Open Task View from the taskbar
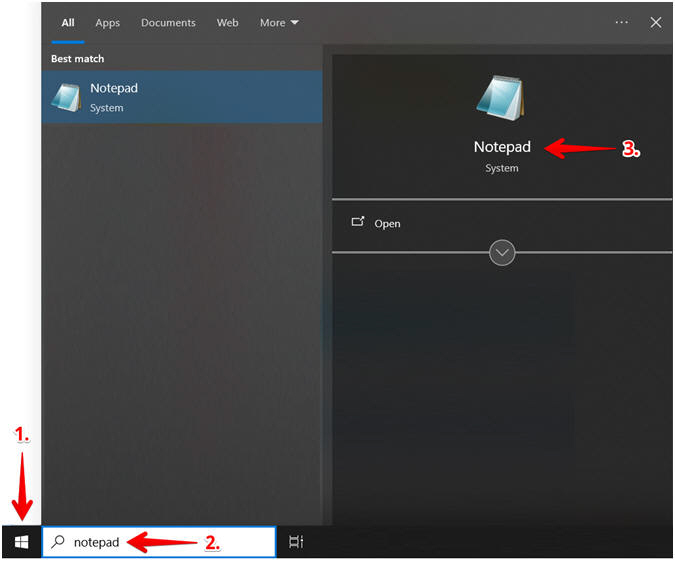 [296, 542]
